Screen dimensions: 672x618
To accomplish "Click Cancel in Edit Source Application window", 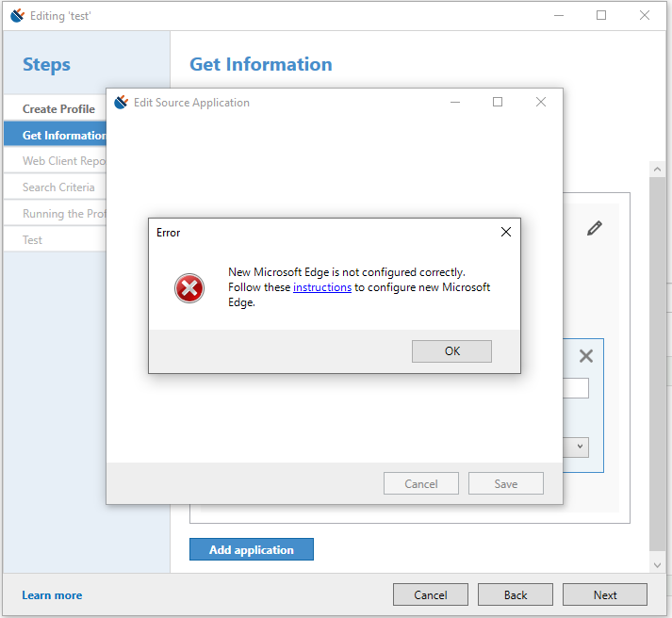I will 421,483.
